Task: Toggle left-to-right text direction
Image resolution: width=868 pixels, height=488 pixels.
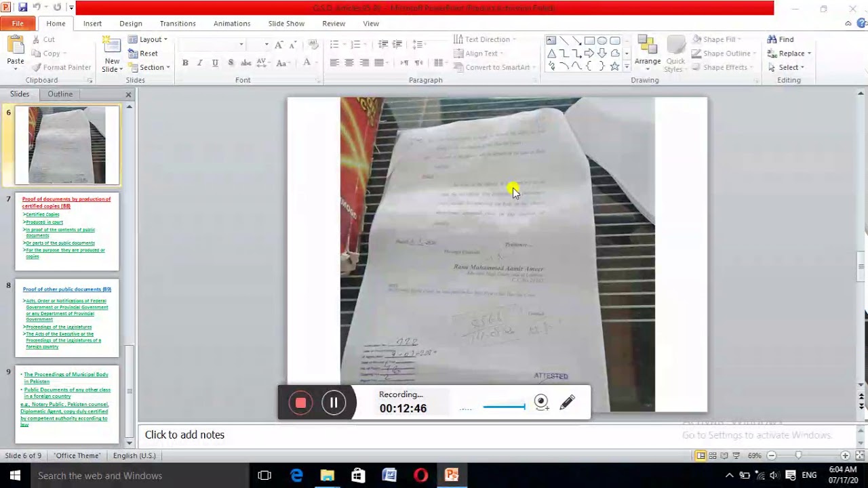Action: click(x=404, y=63)
